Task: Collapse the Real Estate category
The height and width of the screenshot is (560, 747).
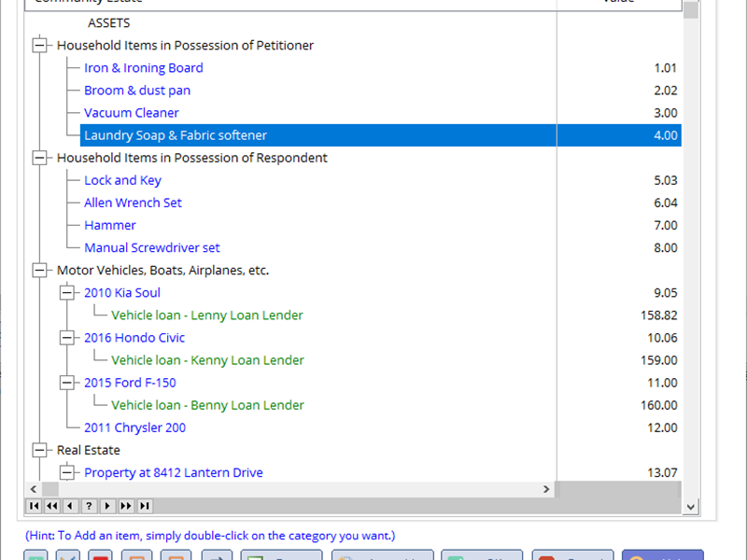Action: tap(39, 451)
